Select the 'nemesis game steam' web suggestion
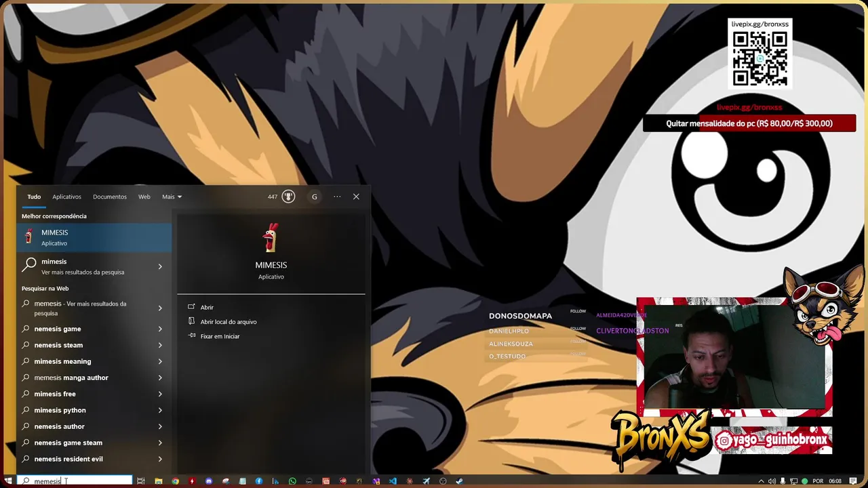Viewport: 868px width, 488px height. point(94,443)
